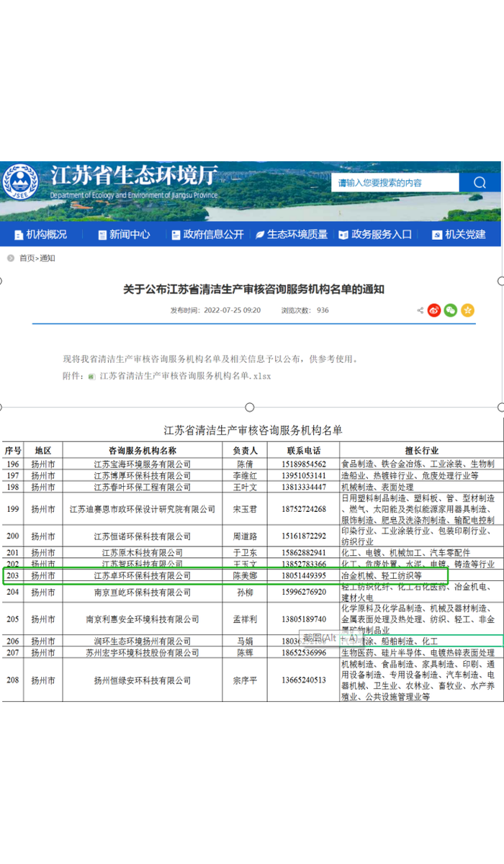Click the magnifier search button
Image resolution: width=504 pixels, height=864 pixels.
click(480, 183)
